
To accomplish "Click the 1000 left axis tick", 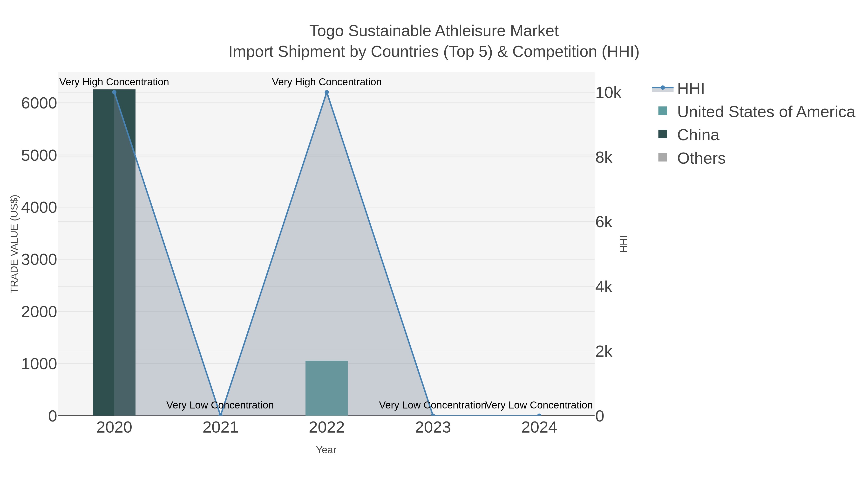I will click(39, 364).
